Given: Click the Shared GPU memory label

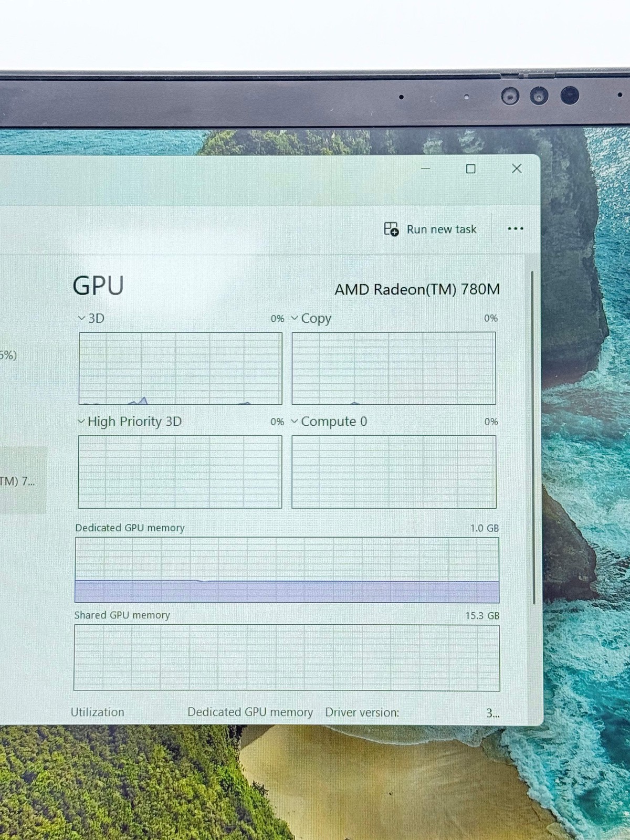Looking at the screenshot, I should [122, 615].
